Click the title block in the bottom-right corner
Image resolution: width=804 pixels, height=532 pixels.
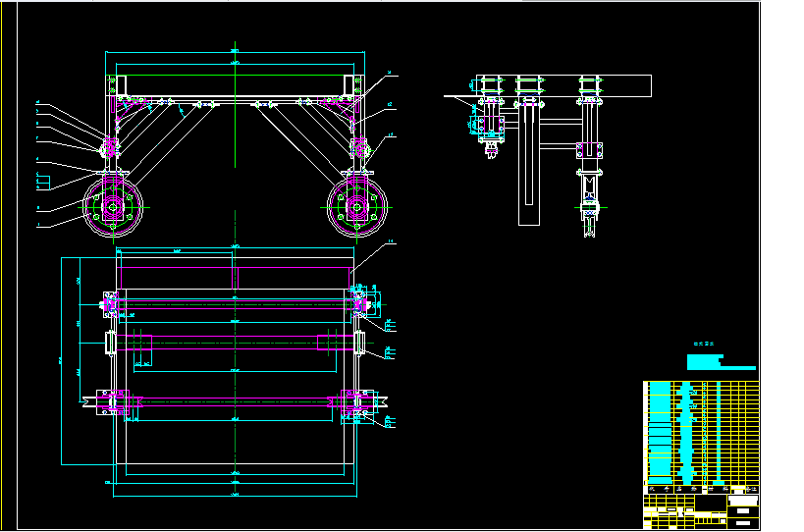(x=701, y=511)
